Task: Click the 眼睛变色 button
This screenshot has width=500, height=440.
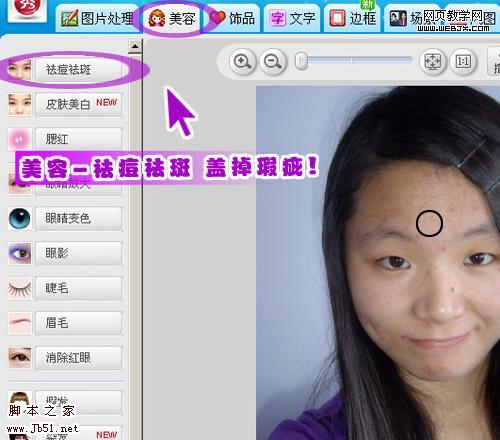Action: pyautogui.click(x=79, y=219)
